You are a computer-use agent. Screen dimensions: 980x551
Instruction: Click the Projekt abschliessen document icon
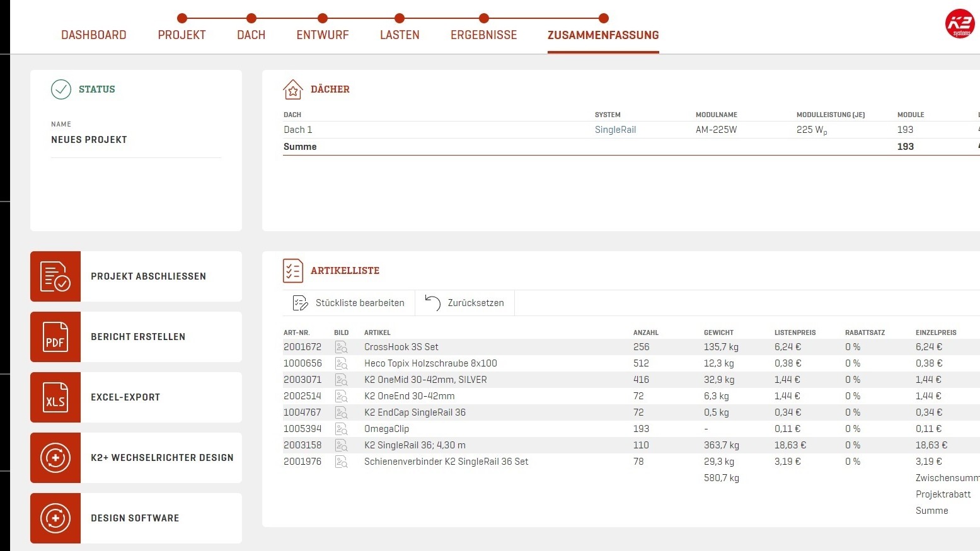click(x=55, y=276)
